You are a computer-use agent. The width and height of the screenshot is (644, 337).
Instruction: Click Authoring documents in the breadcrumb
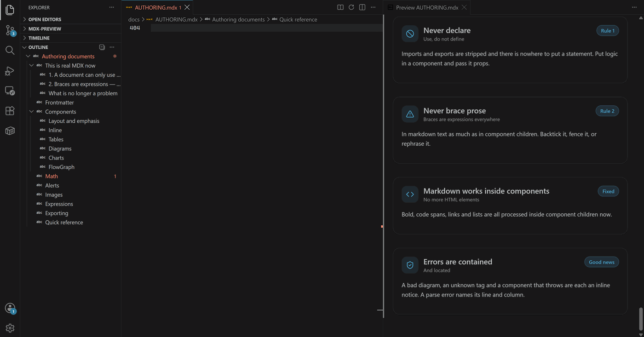point(238,19)
